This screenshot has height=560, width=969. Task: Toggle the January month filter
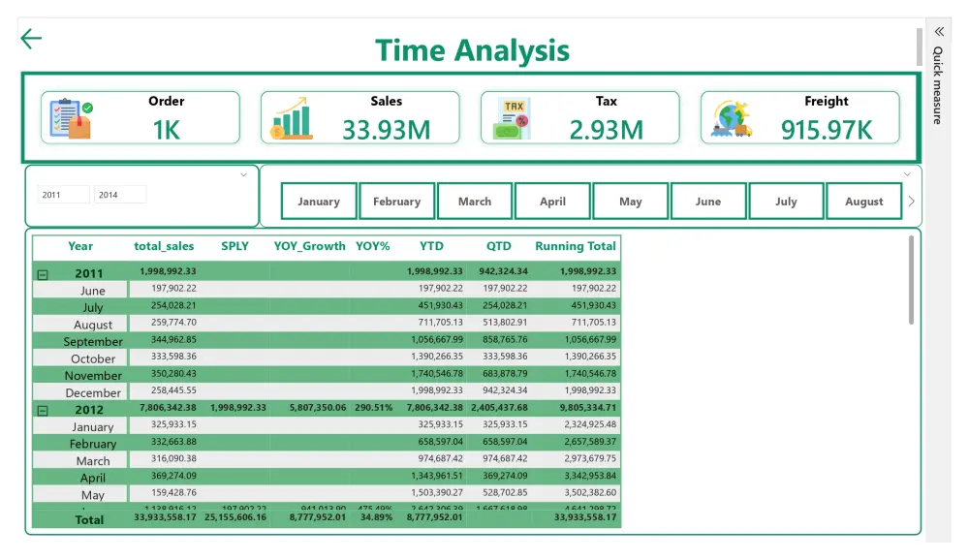tap(319, 201)
